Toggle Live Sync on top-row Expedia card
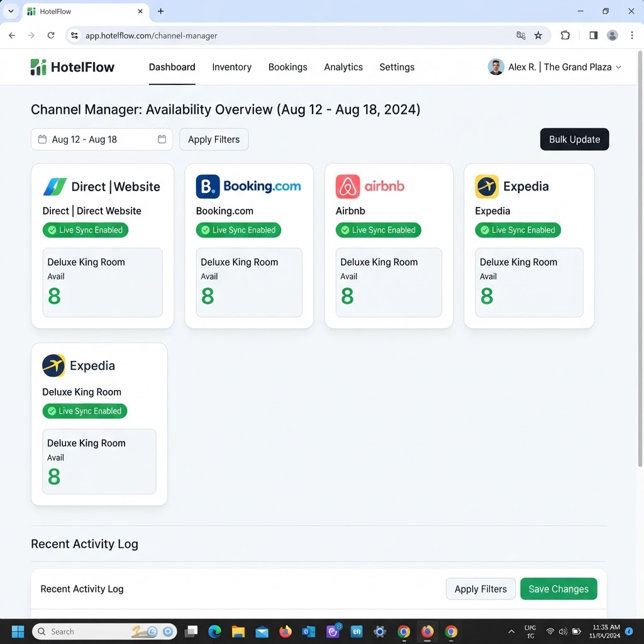Screen dimensions: 644x644 click(518, 230)
